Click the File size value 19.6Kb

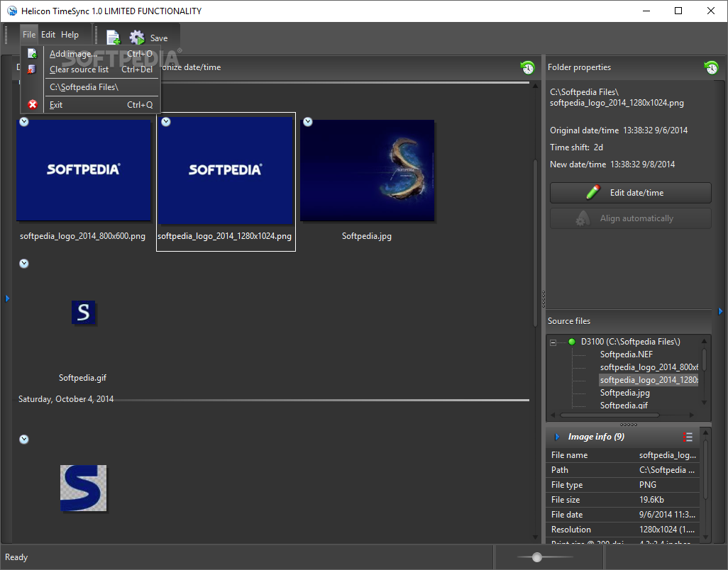[x=651, y=500]
